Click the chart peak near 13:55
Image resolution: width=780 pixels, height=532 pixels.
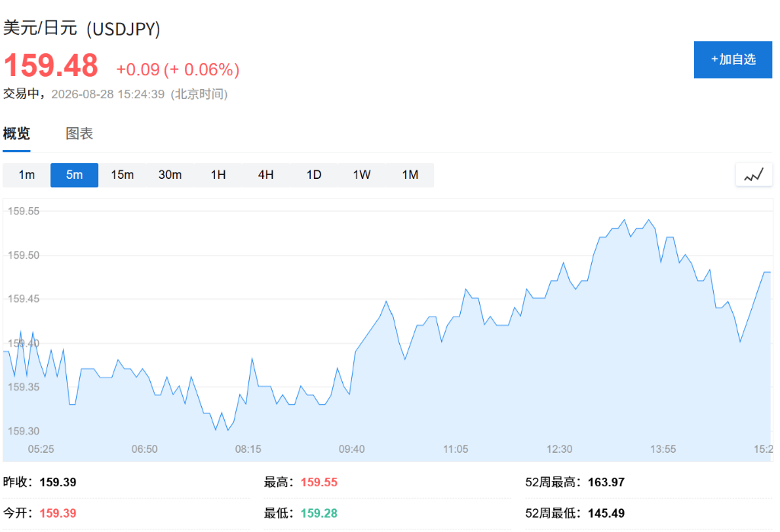pos(649,220)
